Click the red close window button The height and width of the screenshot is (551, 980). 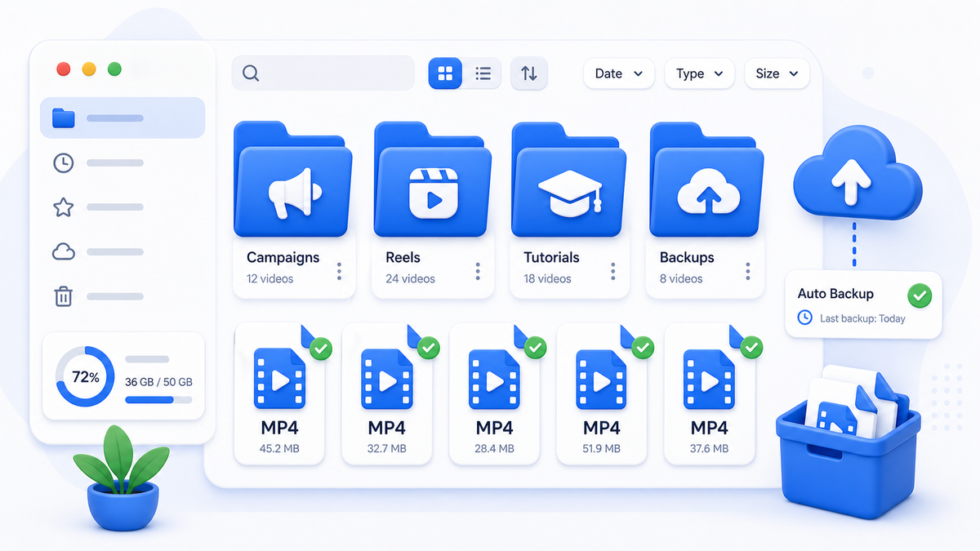click(x=64, y=69)
